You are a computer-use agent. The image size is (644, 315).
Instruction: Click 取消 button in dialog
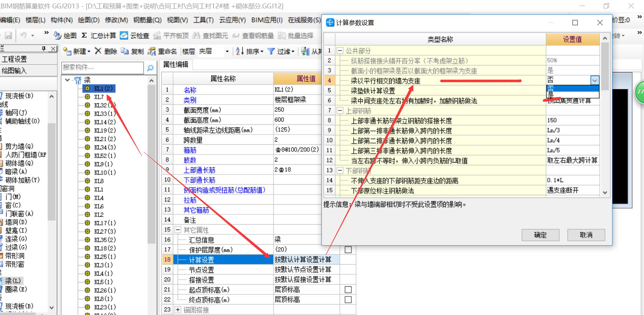[x=586, y=235]
